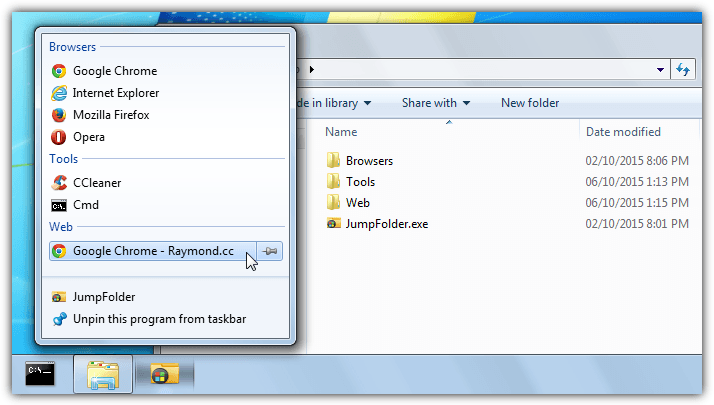Click the Browsers folder icon in Explorer

click(x=333, y=160)
